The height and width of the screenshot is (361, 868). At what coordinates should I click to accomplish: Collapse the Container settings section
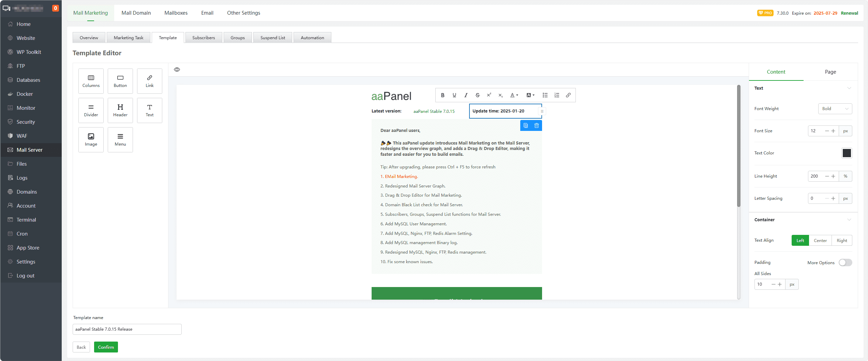click(849, 220)
